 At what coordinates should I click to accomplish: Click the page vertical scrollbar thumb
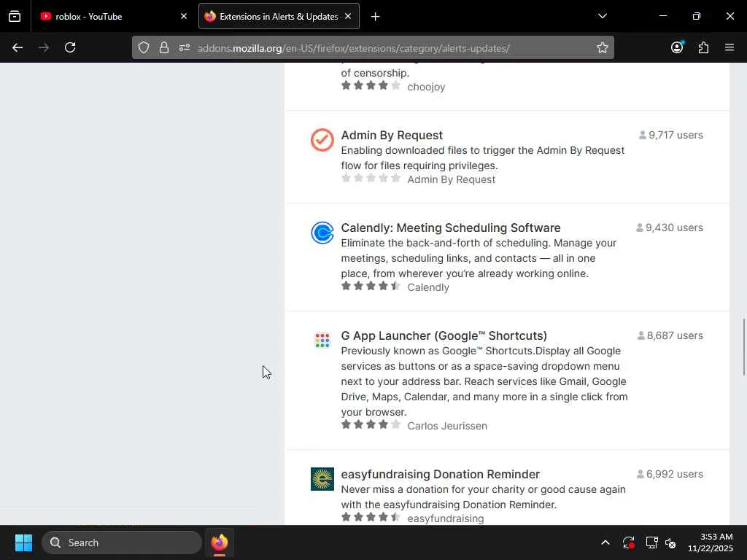point(743,346)
